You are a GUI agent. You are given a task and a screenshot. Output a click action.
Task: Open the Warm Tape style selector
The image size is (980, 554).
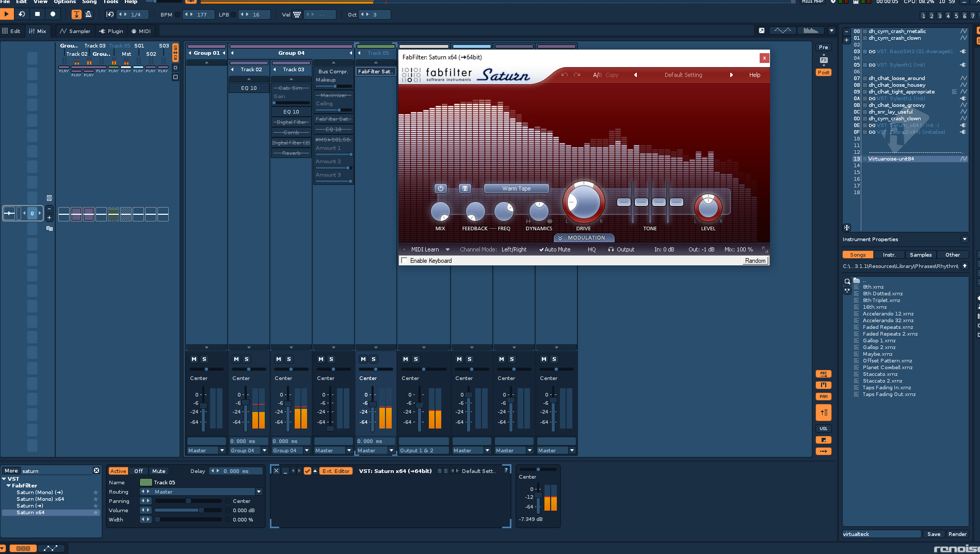(517, 188)
